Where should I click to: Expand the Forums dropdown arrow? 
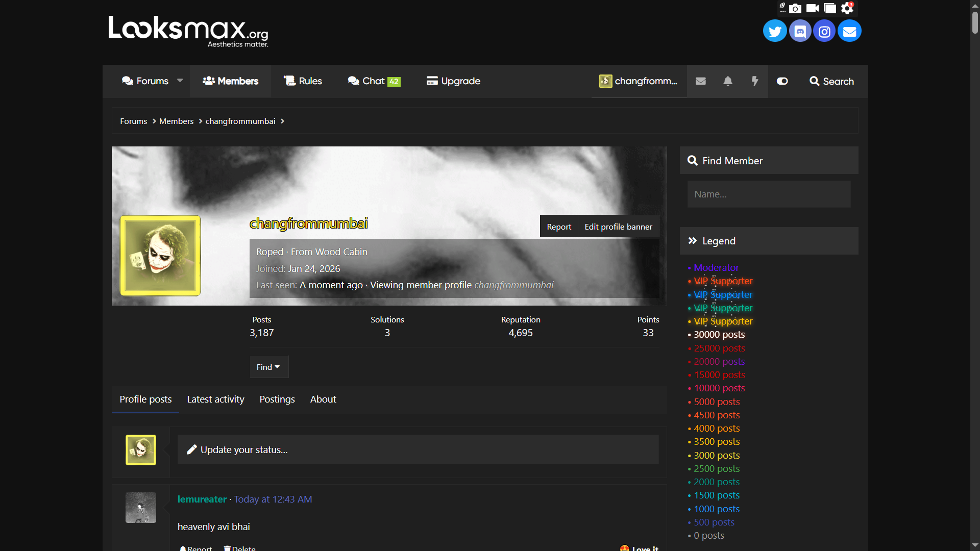tap(180, 81)
